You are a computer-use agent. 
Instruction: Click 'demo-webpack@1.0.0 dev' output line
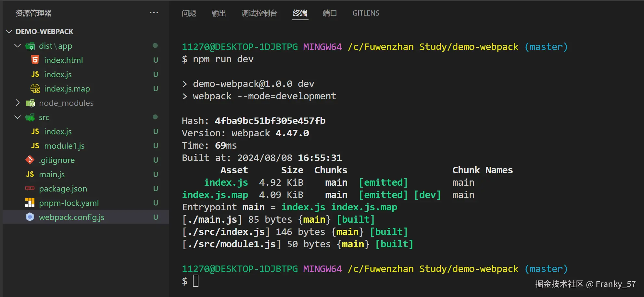254,84
